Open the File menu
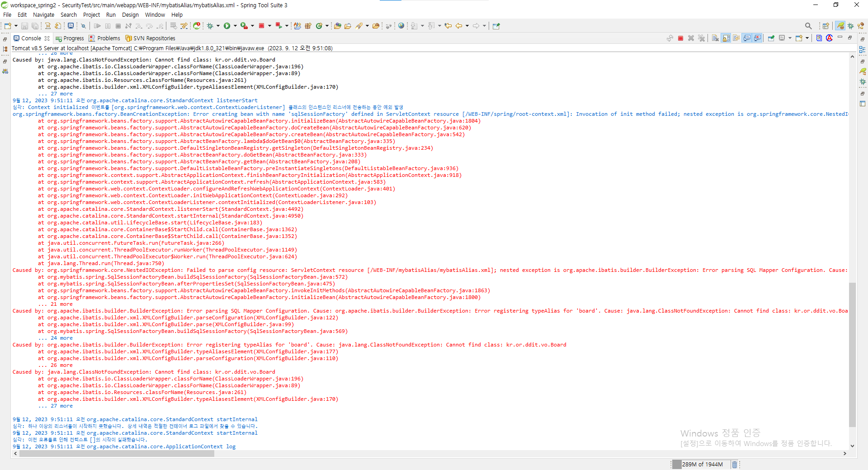Screen dimensions: 868x470 click(7, 15)
